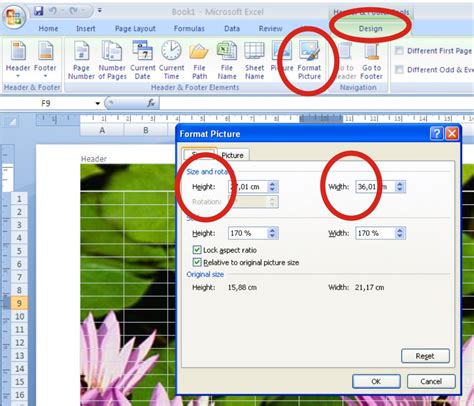Select column A header
The height and width of the screenshot is (406, 474).
coord(102,130)
